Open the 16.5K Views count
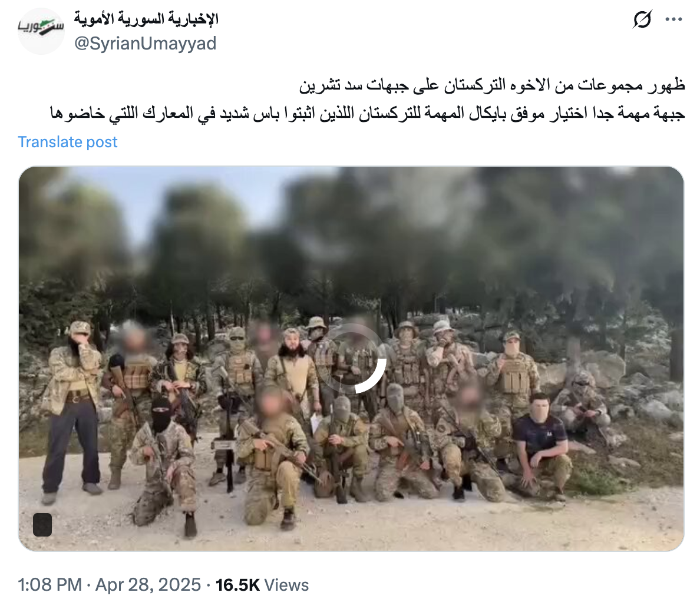The height and width of the screenshot is (609, 700). [x=262, y=584]
